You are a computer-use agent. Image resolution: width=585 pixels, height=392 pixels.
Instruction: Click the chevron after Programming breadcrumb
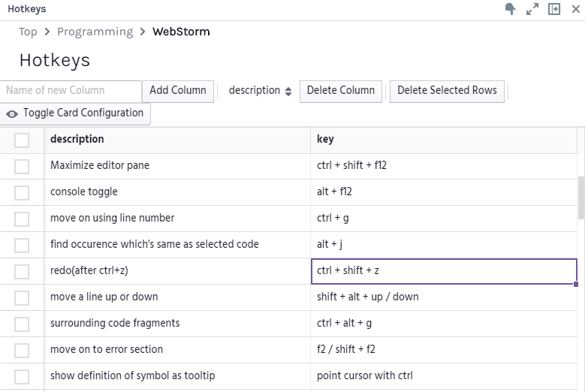point(143,32)
